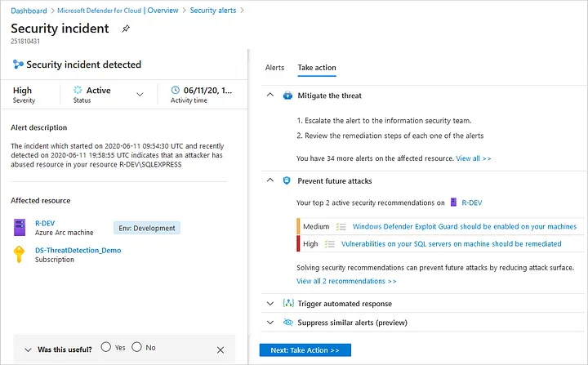Screen dimensions: 588x365
Task: Click the Active status spinner icon
Action: pyautogui.click(x=78, y=90)
